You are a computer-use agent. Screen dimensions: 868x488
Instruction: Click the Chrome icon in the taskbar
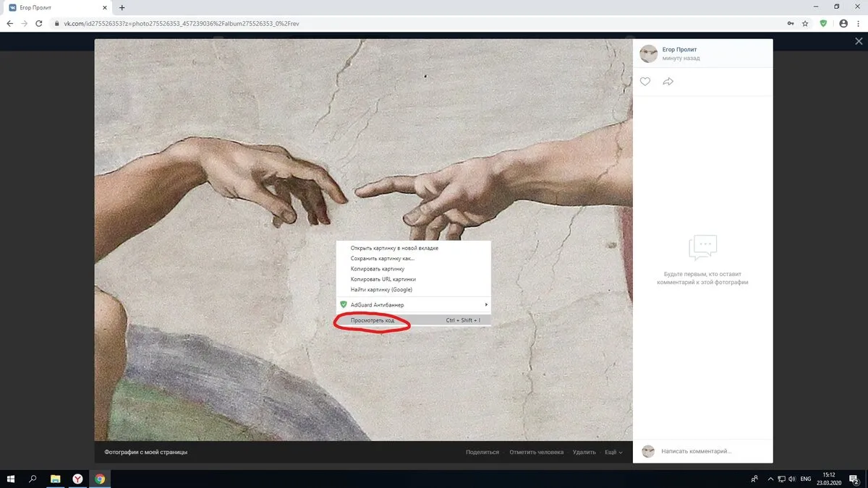tap(100, 479)
